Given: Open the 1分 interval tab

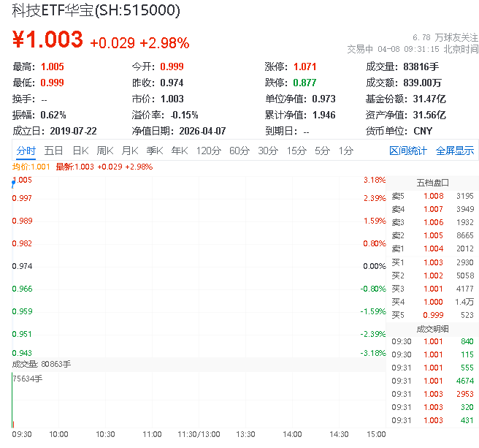Looking at the screenshot, I should (x=346, y=151).
